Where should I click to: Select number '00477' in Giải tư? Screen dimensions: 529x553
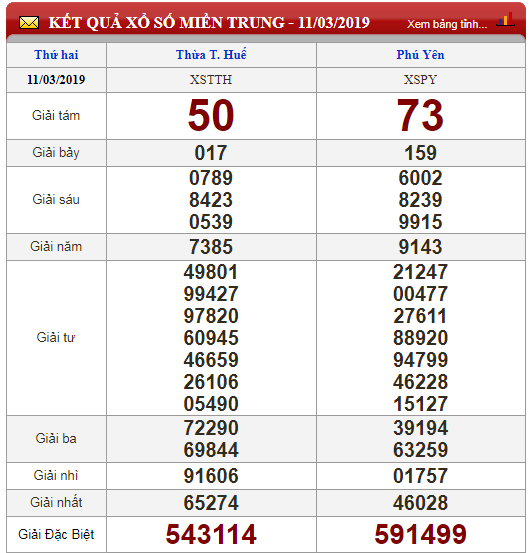pos(420,294)
